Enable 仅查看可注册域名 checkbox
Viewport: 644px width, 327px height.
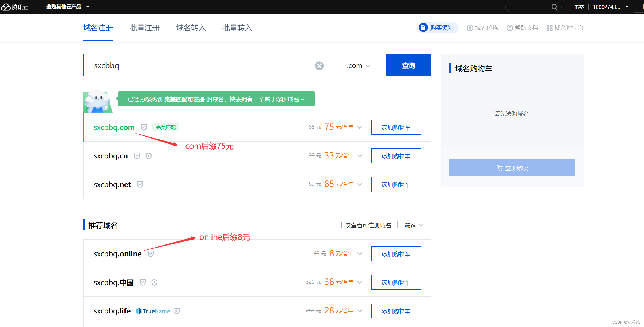tap(338, 225)
